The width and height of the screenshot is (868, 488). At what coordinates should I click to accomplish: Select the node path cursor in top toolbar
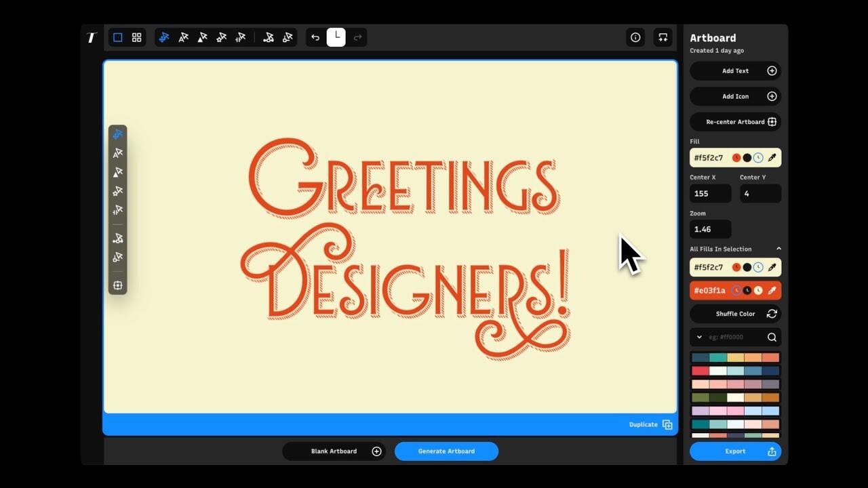[x=269, y=37]
